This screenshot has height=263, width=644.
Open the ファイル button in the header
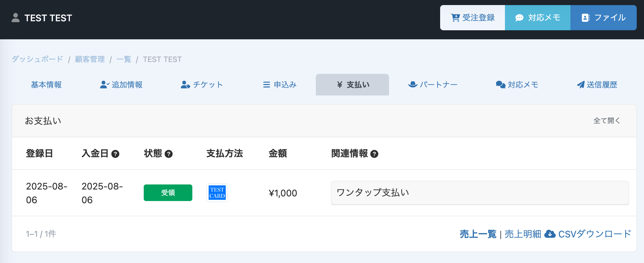(x=604, y=18)
